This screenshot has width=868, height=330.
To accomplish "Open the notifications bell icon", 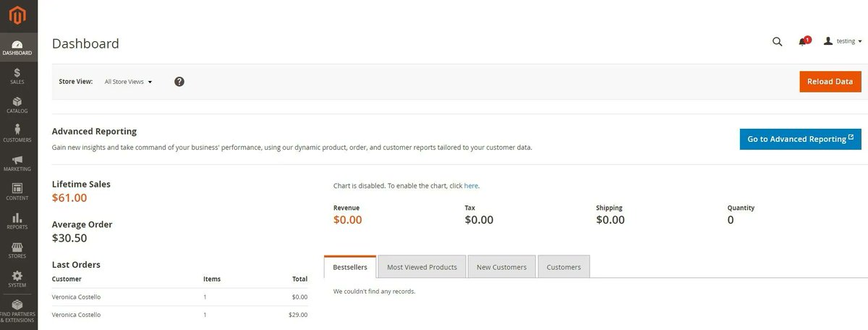I will pyautogui.click(x=803, y=41).
